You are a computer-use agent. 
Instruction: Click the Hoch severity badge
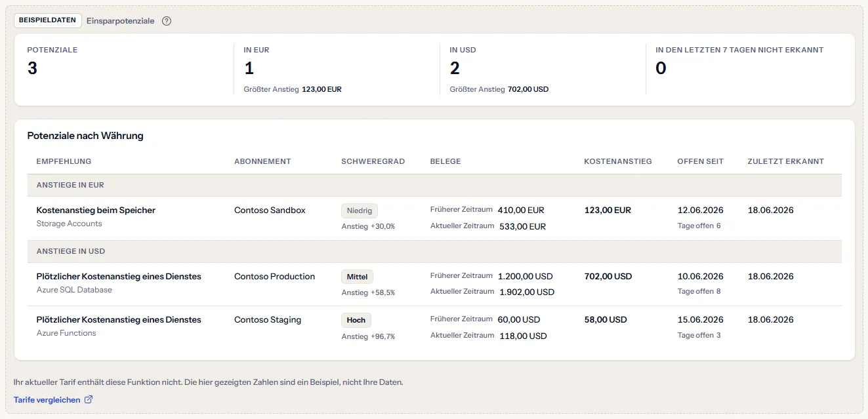tap(356, 320)
